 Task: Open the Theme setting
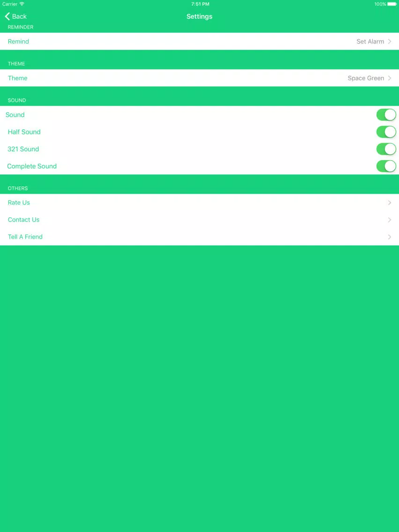click(x=199, y=78)
